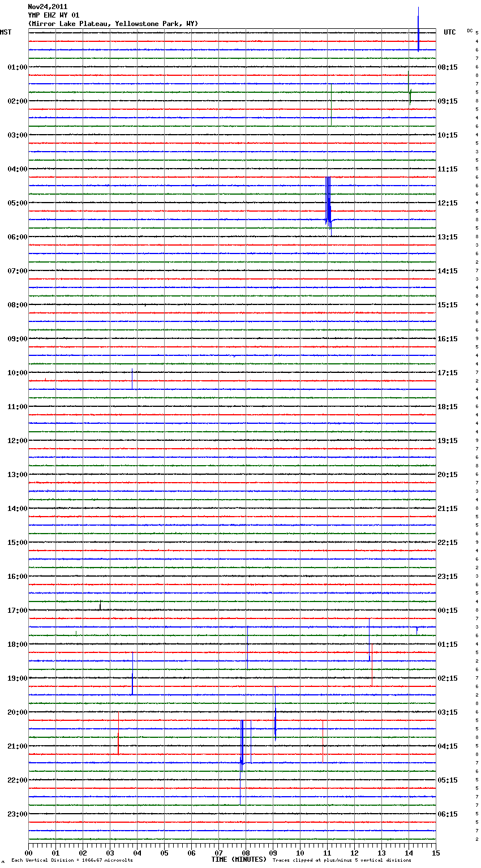Click the 13:15 UTC row label
The height and width of the screenshot is (868, 481).
[448, 237]
